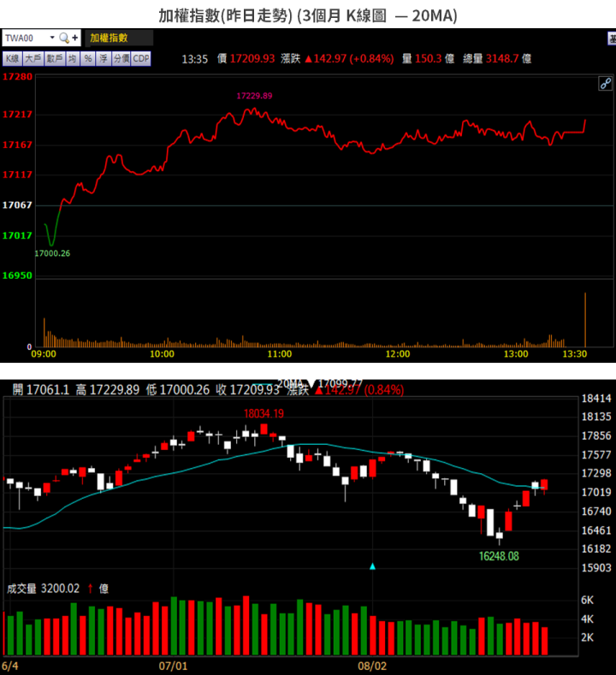
Task: Click the link chain icon on intraday chart
Action: pyautogui.click(x=605, y=84)
